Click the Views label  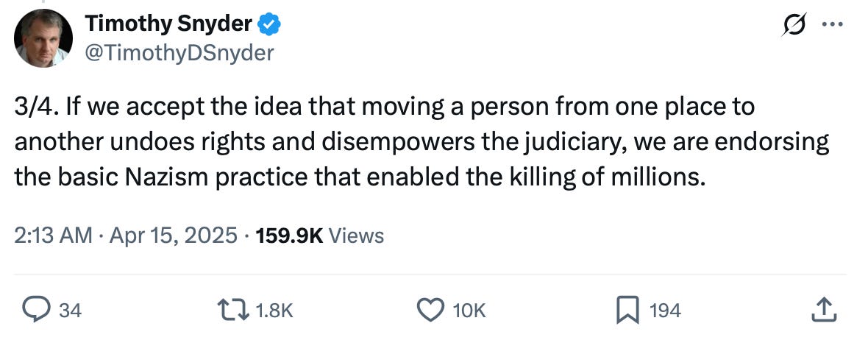coord(356,236)
